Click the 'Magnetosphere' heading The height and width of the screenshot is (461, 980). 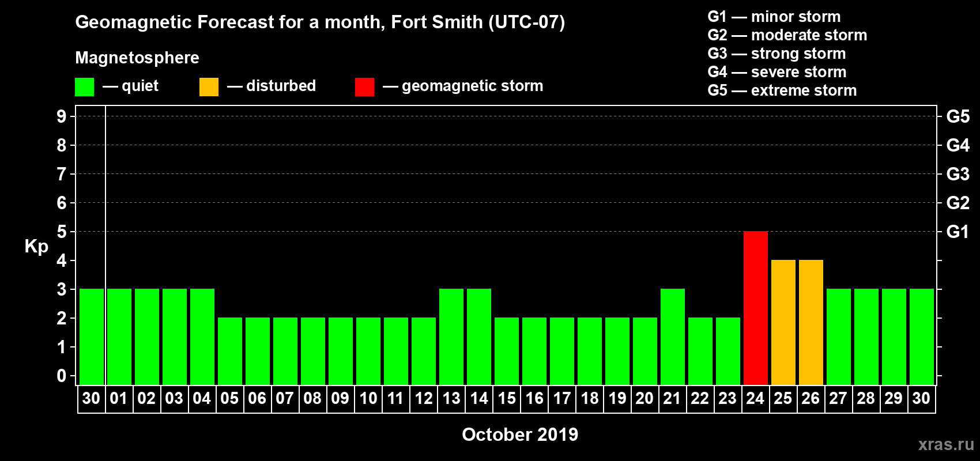137,58
